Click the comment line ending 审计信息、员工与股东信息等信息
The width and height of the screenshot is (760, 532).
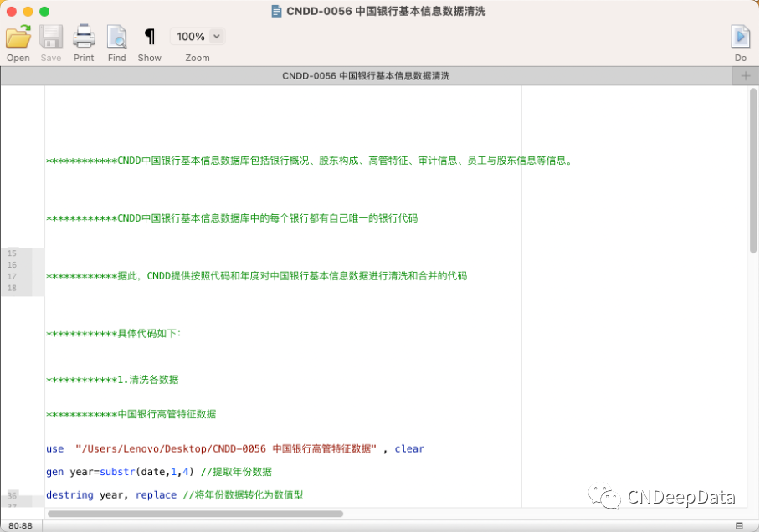pos(310,161)
